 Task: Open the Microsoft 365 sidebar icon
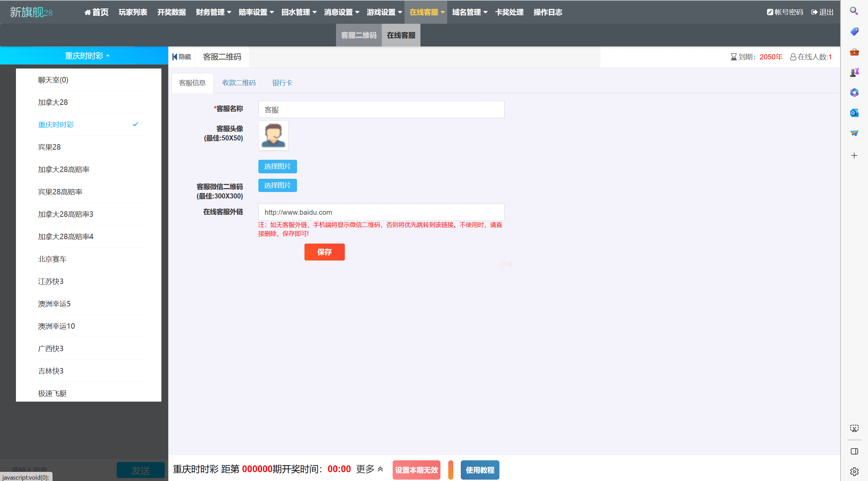pyautogui.click(x=854, y=93)
